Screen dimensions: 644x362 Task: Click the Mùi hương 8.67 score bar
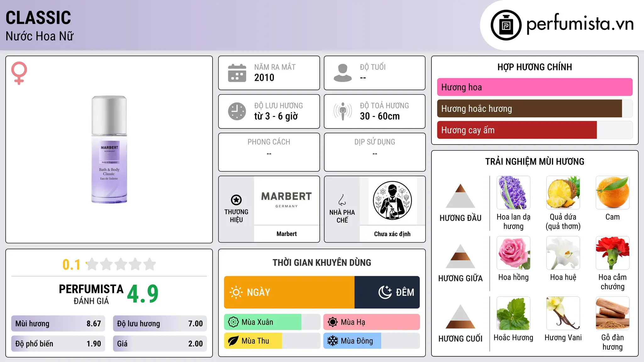(x=58, y=323)
